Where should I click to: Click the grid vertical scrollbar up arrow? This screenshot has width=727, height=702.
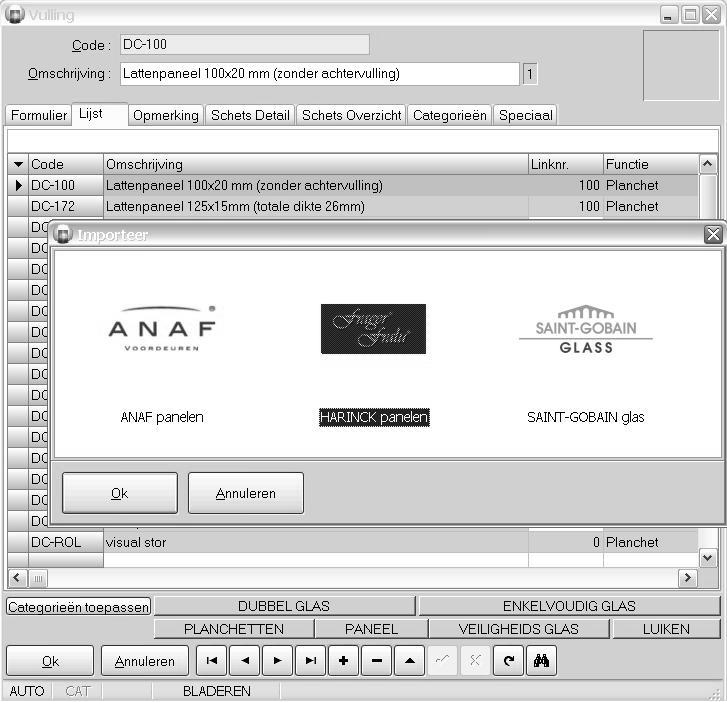pyautogui.click(x=708, y=164)
